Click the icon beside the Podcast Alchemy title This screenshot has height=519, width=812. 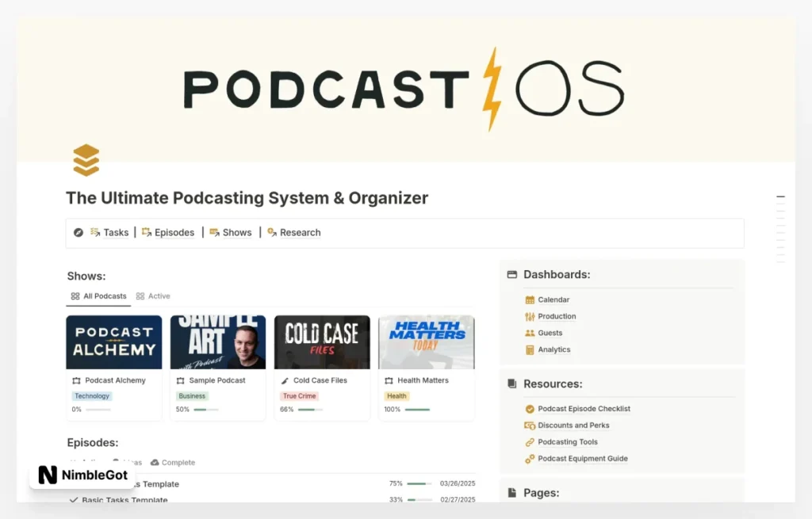pos(77,381)
